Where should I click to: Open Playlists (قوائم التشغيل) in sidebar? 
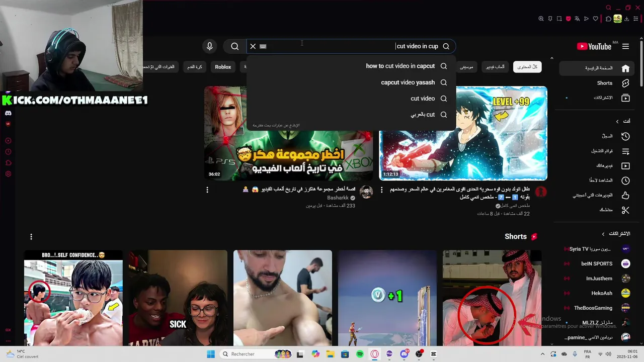pyautogui.click(x=598, y=151)
